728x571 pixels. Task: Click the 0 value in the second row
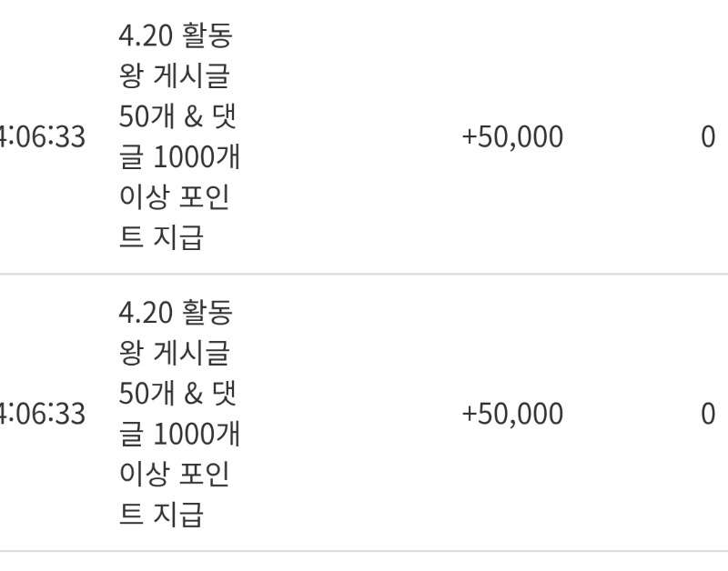tap(708, 415)
